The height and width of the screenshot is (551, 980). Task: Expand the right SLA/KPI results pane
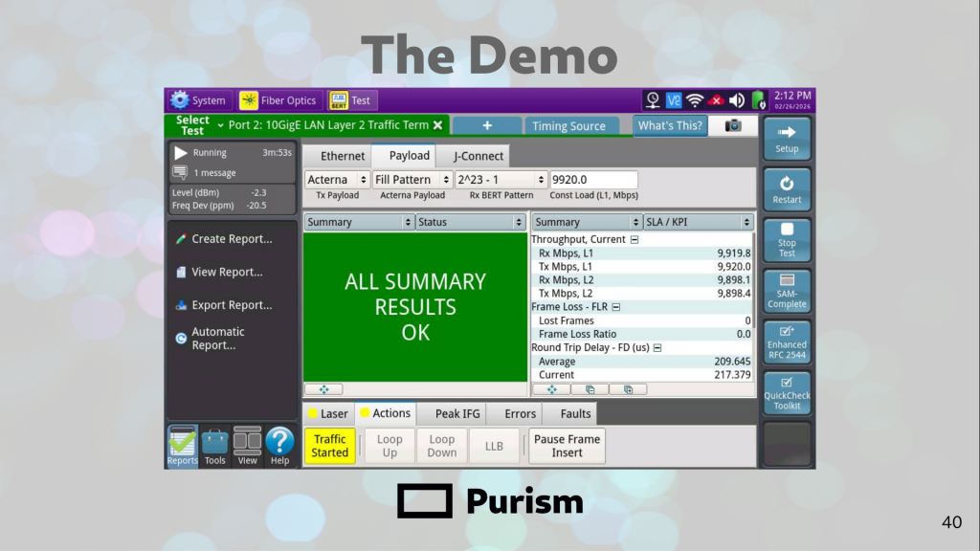click(x=552, y=389)
